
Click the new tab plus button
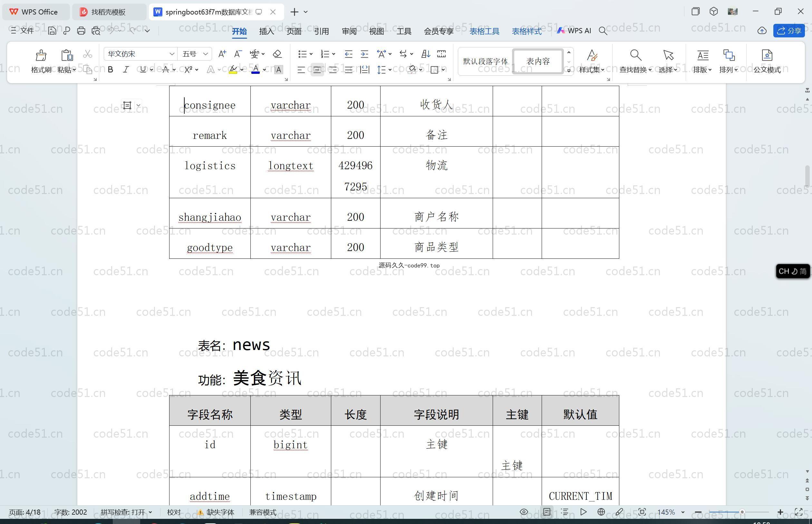point(294,12)
